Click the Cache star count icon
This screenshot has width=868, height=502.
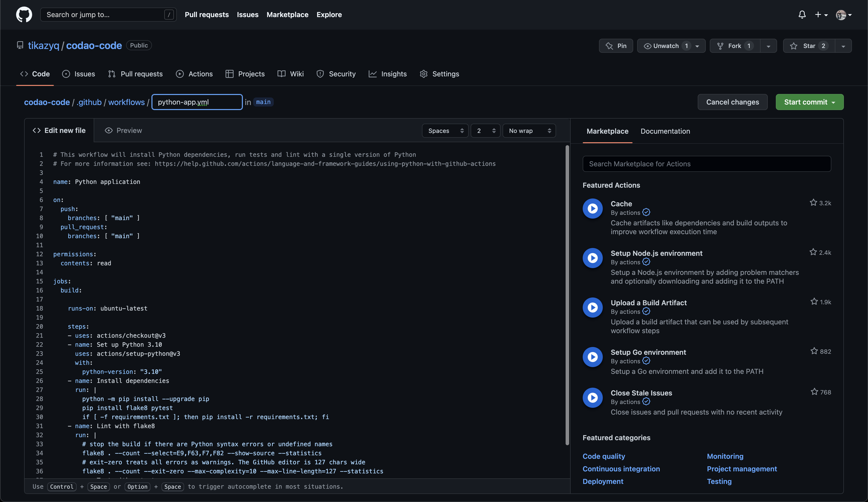pyautogui.click(x=813, y=203)
